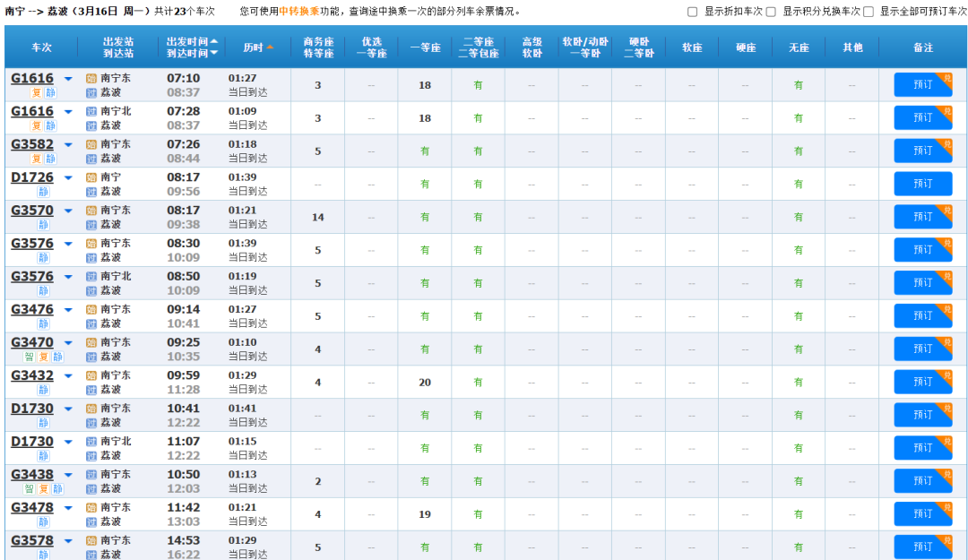
Task: Click the 静 badge under train G3478
Action: tap(43, 521)
